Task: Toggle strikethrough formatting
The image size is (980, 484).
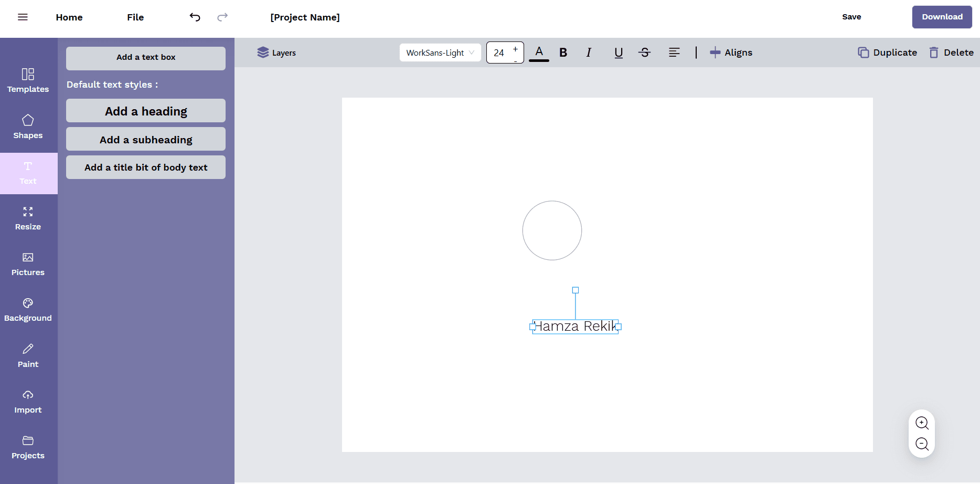Action: [645, 52]
